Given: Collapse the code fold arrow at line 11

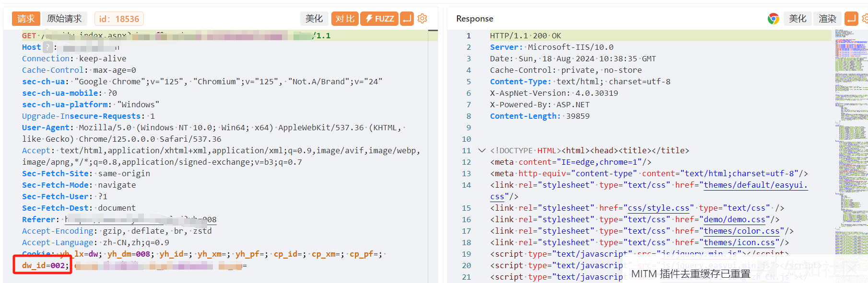Looking at the screenshot, I should coord(482,150).
